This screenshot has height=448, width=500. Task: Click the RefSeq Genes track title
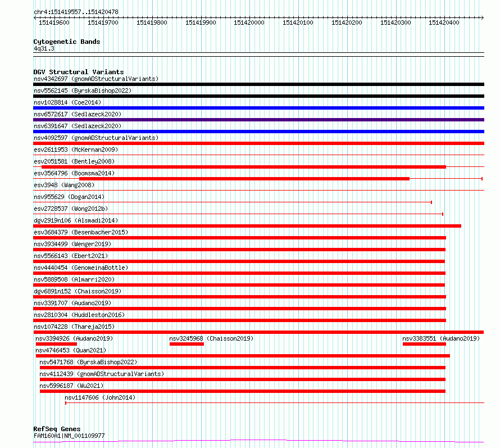57,429
